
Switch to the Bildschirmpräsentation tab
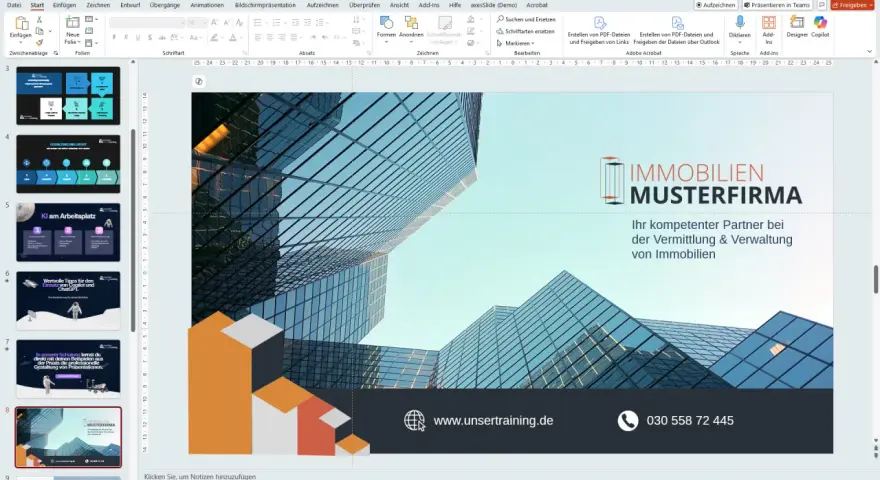pos(265,5)
